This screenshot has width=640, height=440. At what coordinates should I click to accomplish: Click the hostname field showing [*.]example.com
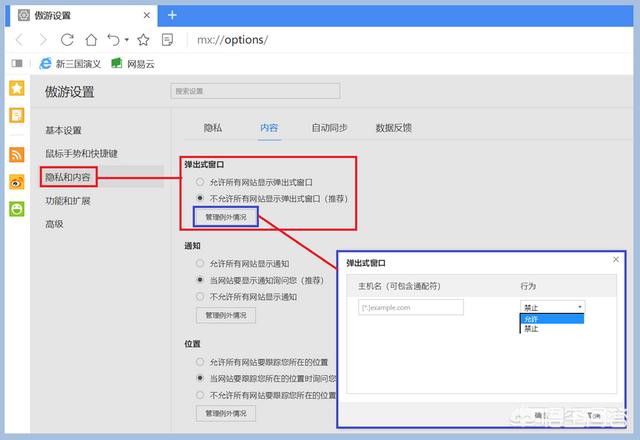[410, 307]
